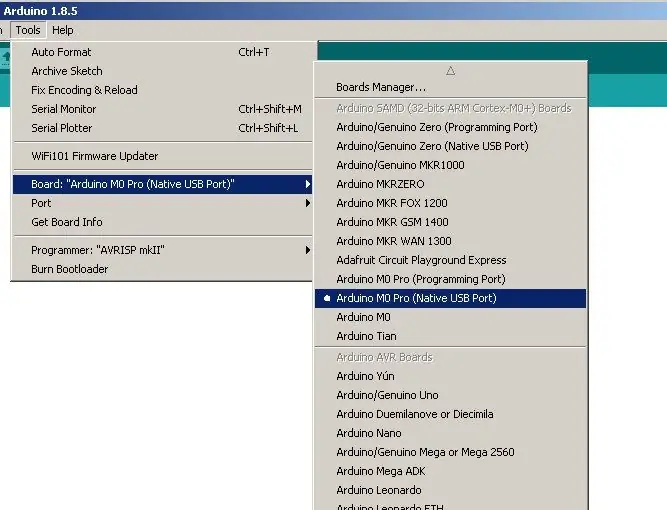
Task: Choose Arduino Nano board
Action: coord(450,433)
